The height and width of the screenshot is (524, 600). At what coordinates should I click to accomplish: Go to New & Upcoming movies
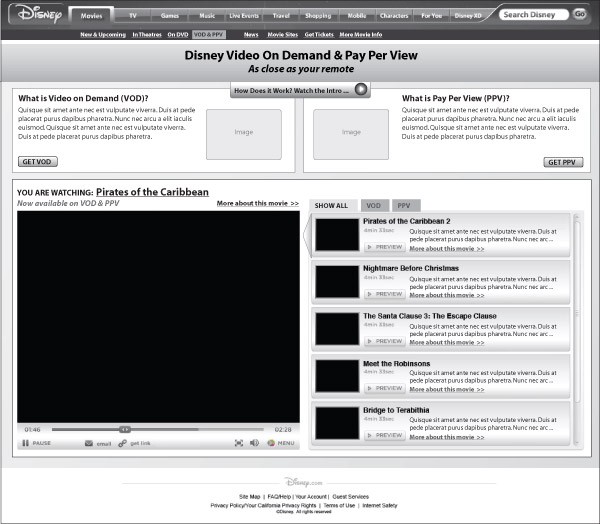click(x=103, y=34)
